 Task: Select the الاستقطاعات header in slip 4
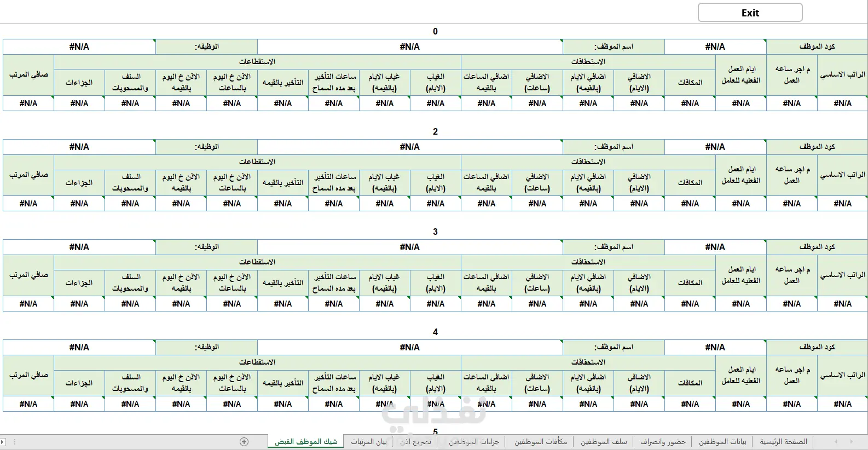point(257,362)
